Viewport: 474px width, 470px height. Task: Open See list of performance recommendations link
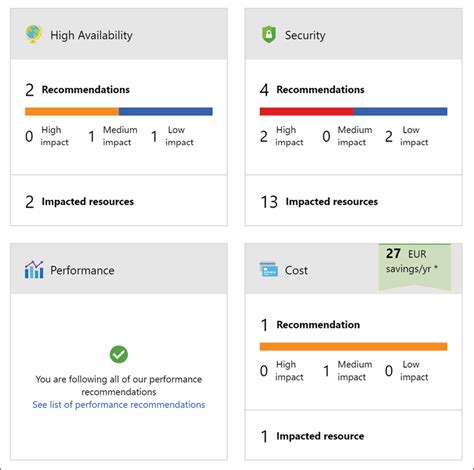(119, 405)
